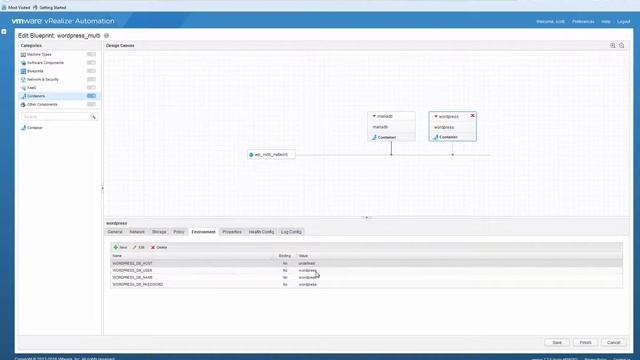Image resolution: width=640 pixels, height=360 pixels.
Task: Click the search magnifier icon
Action: pyautogui.click(x=93, y=117)
